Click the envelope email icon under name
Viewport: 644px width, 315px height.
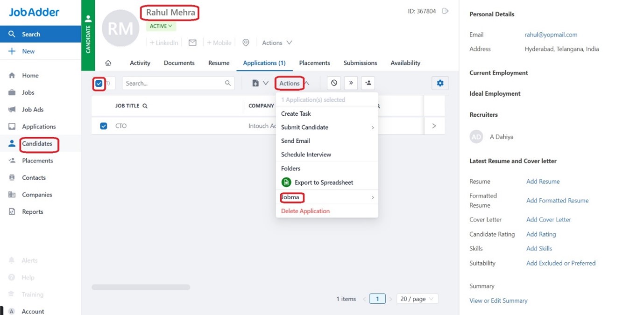click(192, 42)
